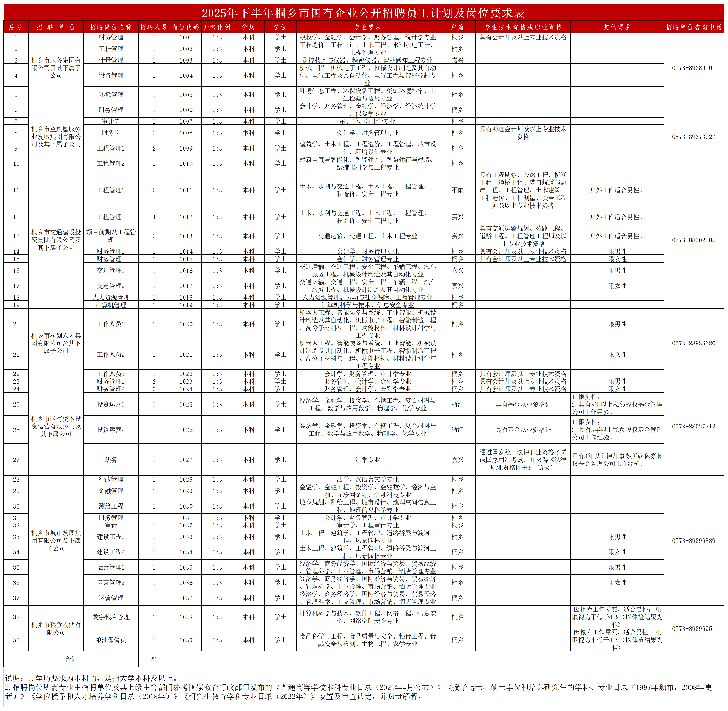The width and height of the screenshot is (728, 711).
Task: Click the phone number 0573-89380501
Action: click(x=693, y=68)
